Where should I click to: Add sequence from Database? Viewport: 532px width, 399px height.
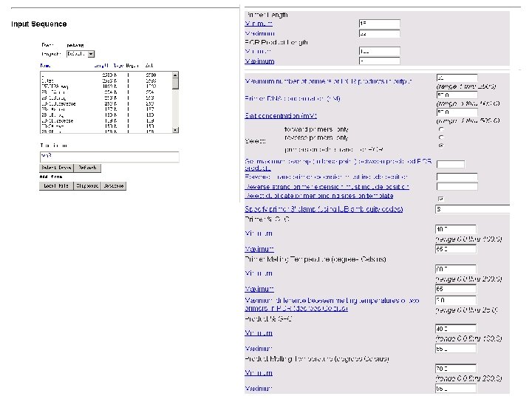point(114,186)
